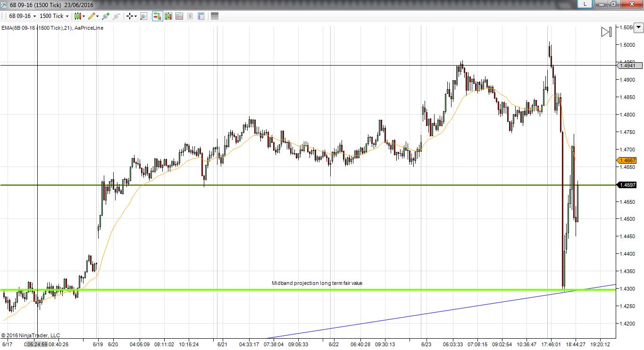Open the Indicators icon
The image size is (644, 350).
[x=179, y=16]
